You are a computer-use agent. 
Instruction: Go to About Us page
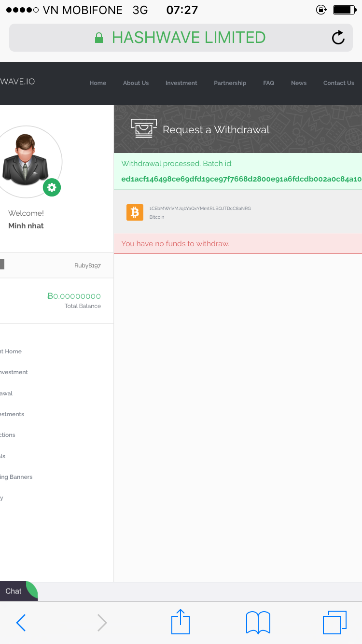point(136,83)
